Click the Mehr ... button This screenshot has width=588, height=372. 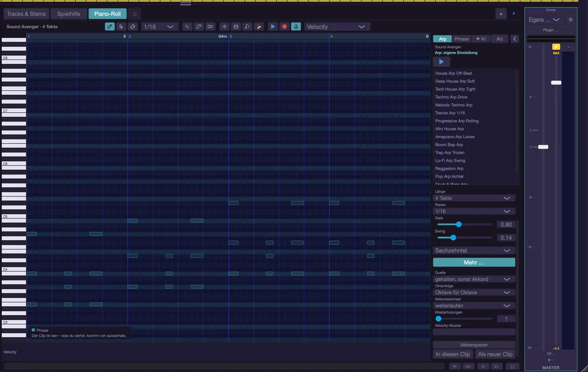coord(474,262)
